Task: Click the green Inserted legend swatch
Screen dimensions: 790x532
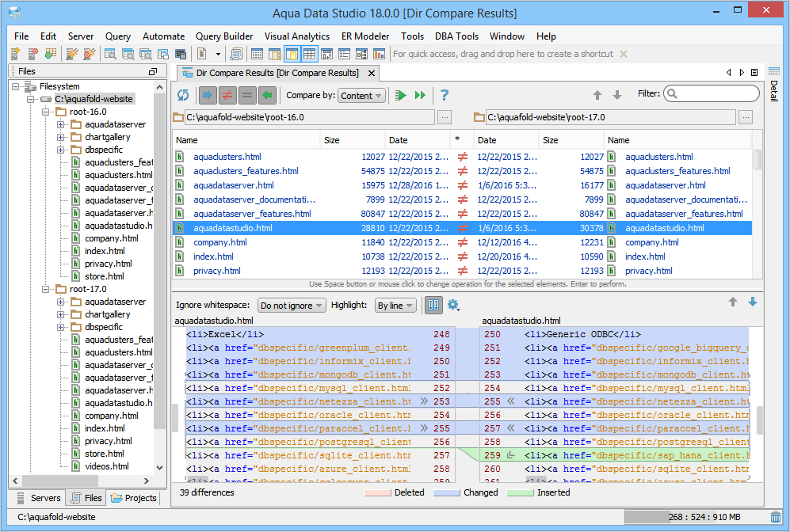Action: [520, 492]
